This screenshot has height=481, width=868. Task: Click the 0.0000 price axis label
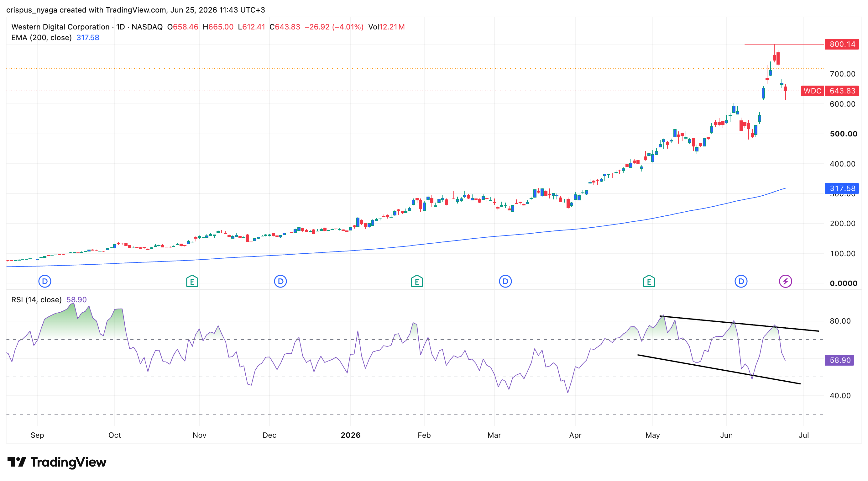(x=844, y=283)
